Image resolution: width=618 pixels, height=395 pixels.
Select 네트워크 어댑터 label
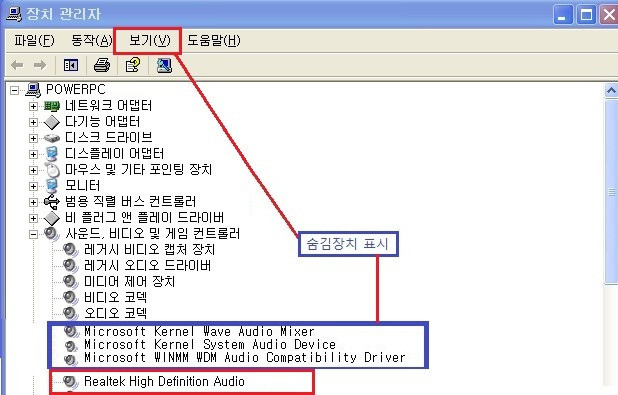[108, 106]
